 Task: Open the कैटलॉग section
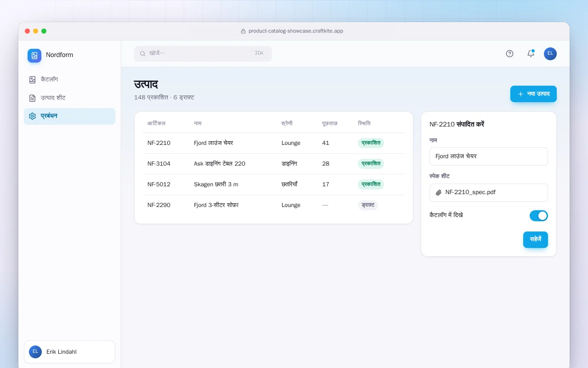pos(69,80)
